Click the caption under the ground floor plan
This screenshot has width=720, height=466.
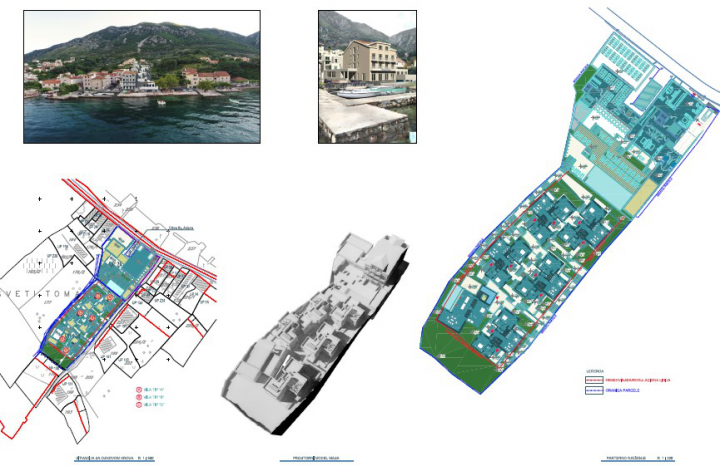[x=638, y=458]
